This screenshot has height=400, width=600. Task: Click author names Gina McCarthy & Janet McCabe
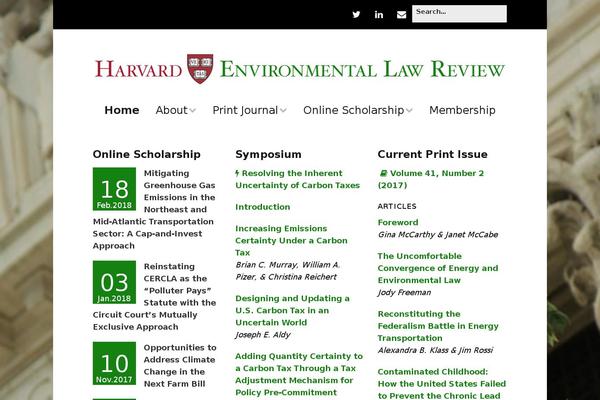(438, 235)
